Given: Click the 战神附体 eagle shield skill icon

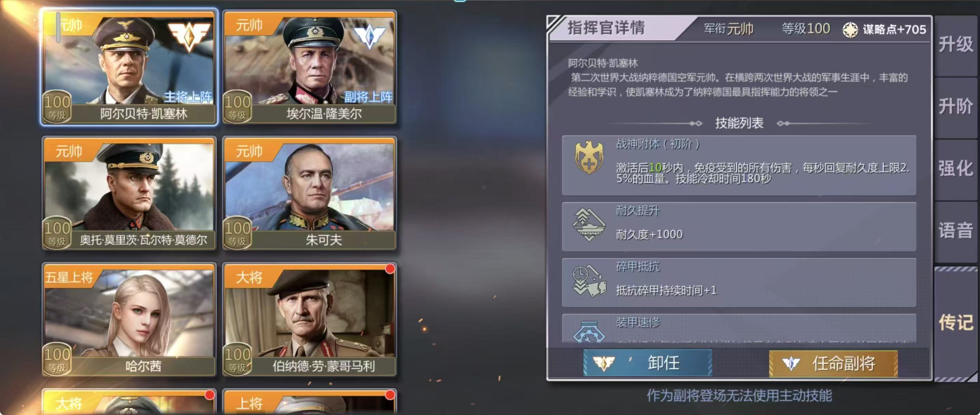Looking at the screenshot, I should click(589, 157).
